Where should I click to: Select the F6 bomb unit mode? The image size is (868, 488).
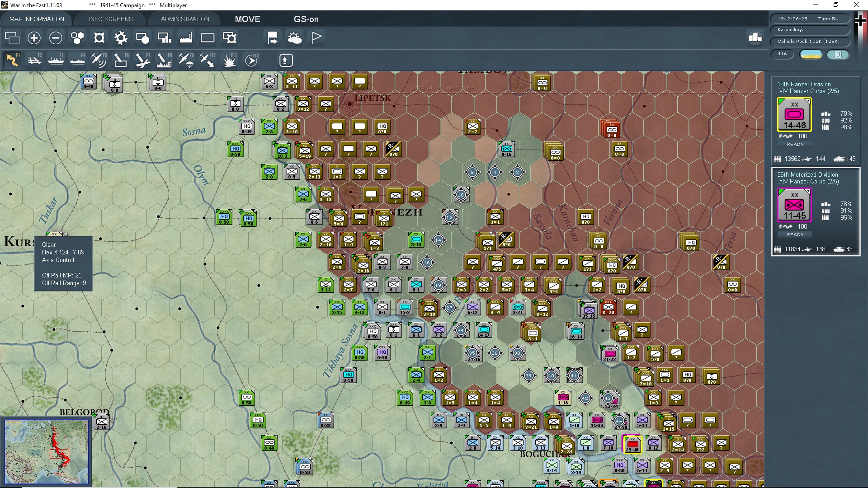[x=121, y=60]
